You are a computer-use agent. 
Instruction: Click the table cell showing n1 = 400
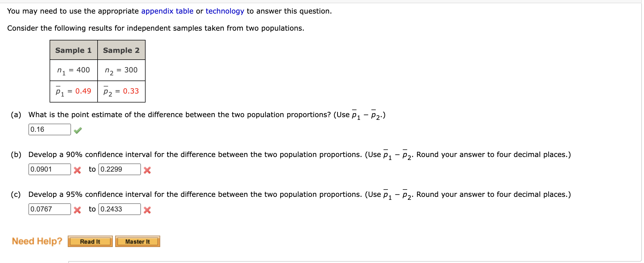(73, 70)
